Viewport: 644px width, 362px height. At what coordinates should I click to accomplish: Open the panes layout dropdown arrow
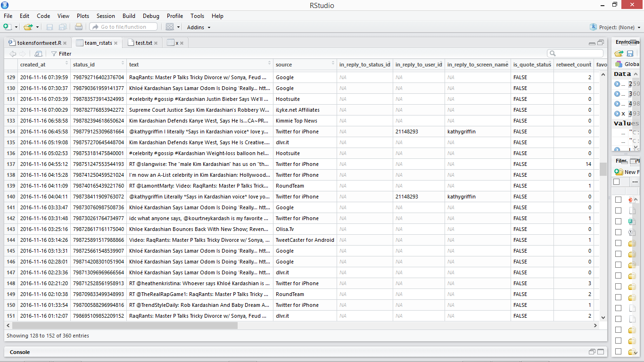(178, 27)
